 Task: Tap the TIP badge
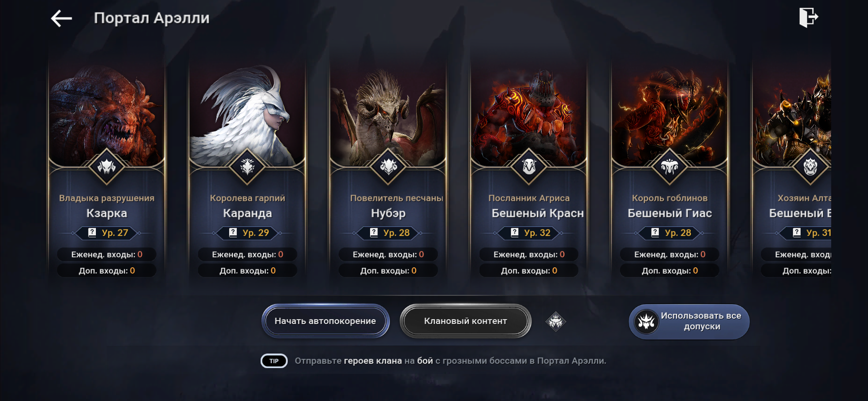pos(274,361)
